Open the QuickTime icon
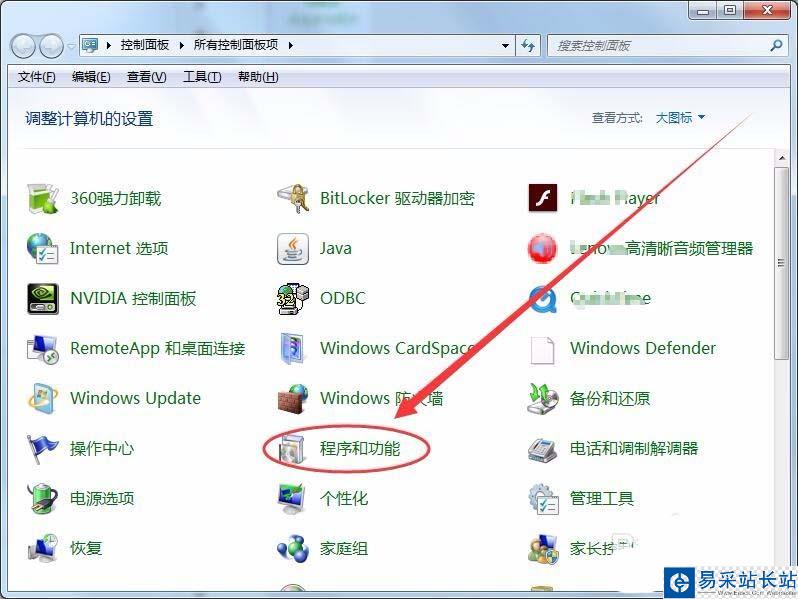 pyautogui.click(x=543, y=299)
